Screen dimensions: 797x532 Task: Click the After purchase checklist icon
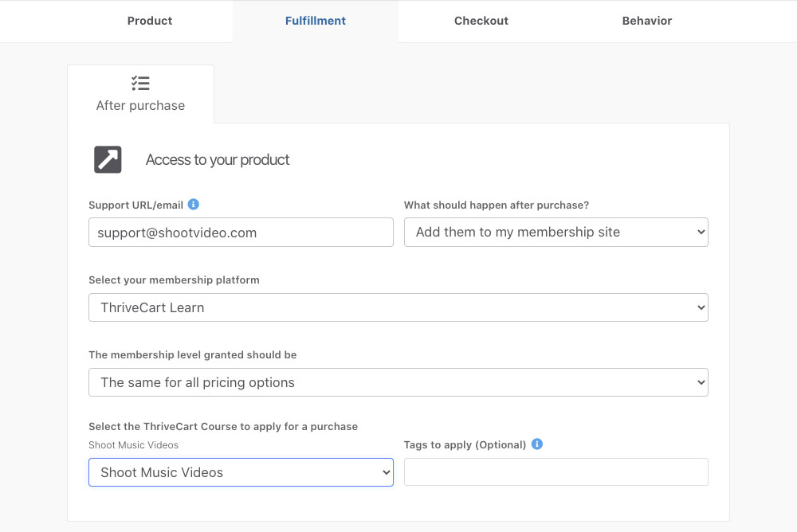pos(140,83)
